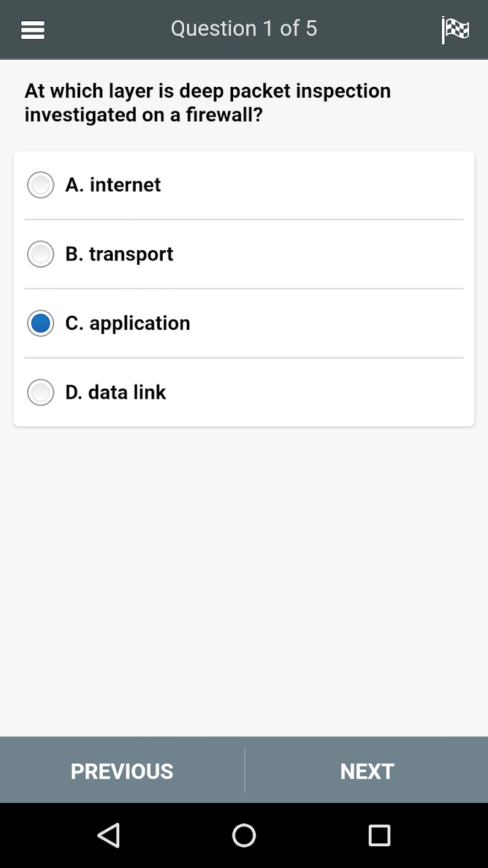Choose the "B. transport" answer text

[119, 254]
